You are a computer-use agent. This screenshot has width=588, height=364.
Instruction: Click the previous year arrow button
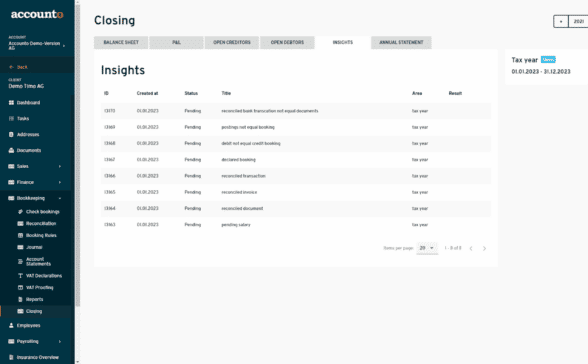pos(561,21)
